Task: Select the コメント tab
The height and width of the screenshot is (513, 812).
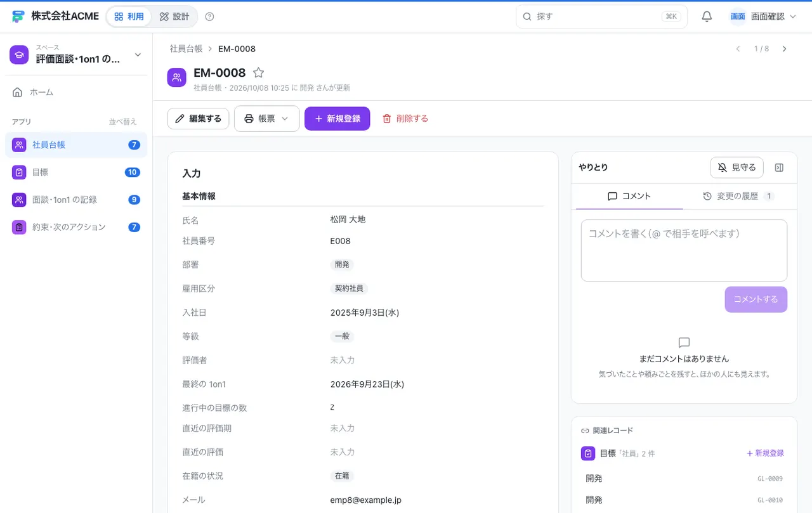Action: point(629,197)
